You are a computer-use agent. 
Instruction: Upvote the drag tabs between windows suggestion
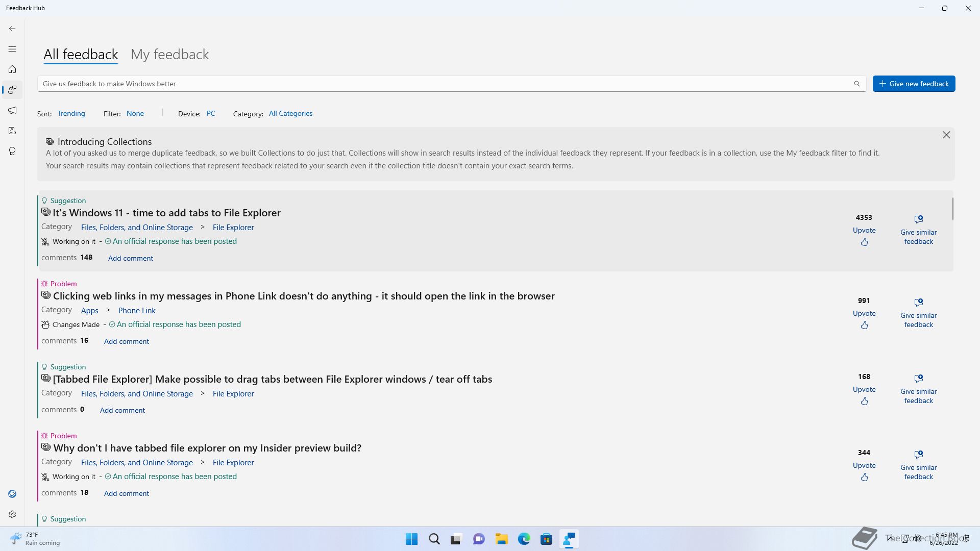coord(864,395)
